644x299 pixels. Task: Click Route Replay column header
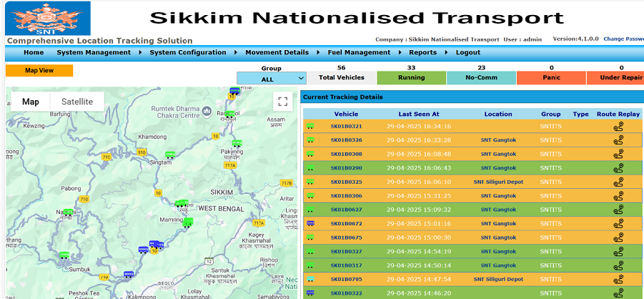(x=618, y=114)
